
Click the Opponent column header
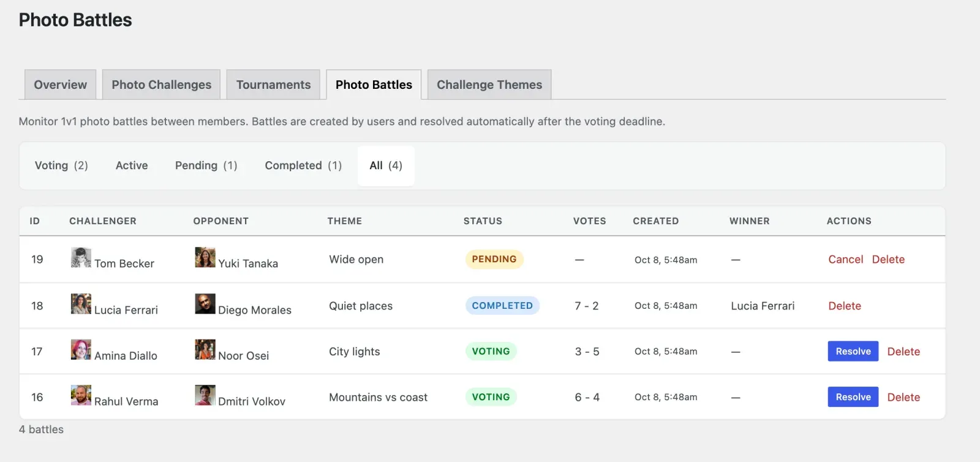pyautogui.click(x=221, y=221)
